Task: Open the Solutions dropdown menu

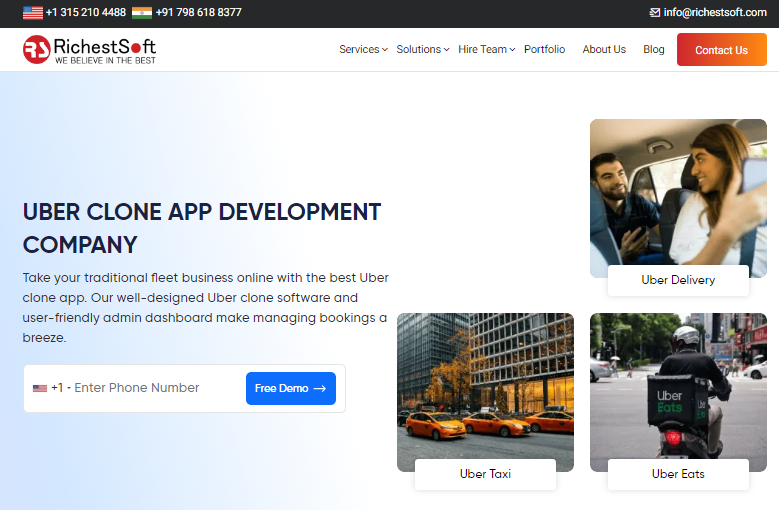Action: click(x=422, y=49)
